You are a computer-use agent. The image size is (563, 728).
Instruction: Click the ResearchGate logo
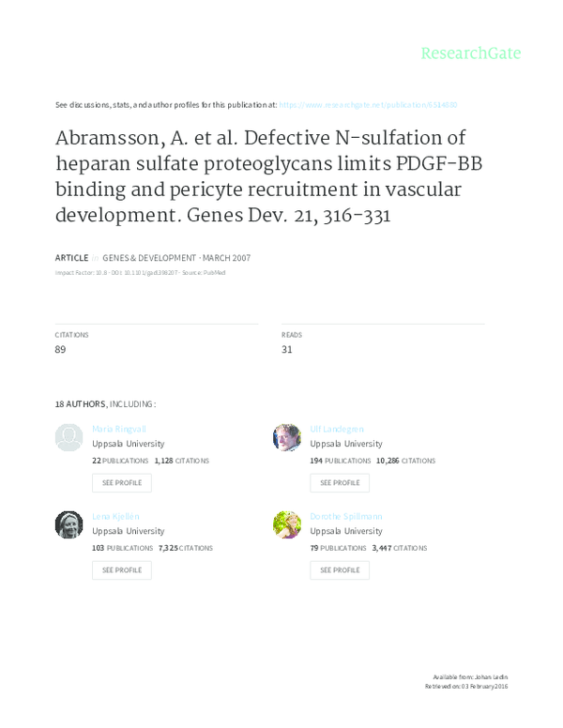coord(470,53)
